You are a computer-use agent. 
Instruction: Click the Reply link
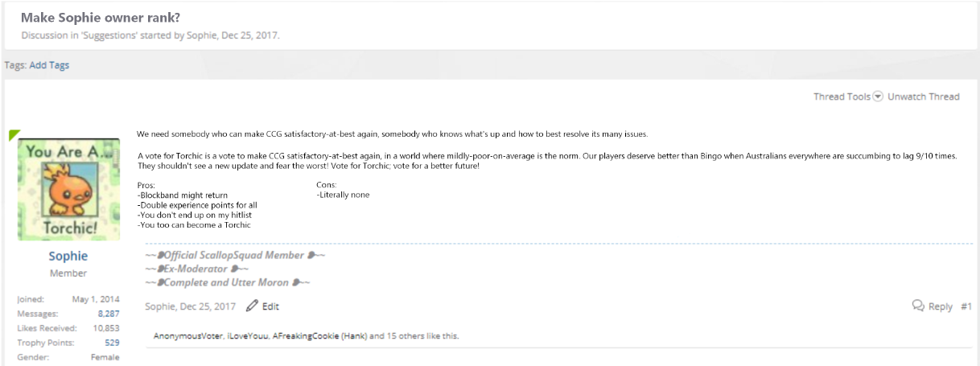941,306
